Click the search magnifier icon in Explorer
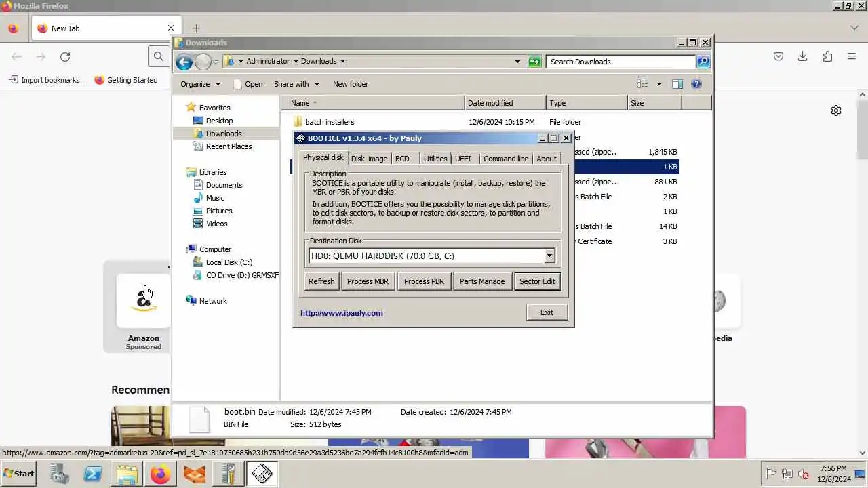The height and width of the screenshot is (488, 868). coord(703,62)
